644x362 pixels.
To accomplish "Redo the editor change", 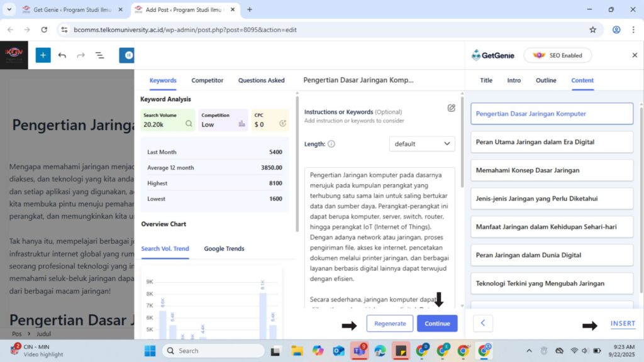I will tap(81, 55).
